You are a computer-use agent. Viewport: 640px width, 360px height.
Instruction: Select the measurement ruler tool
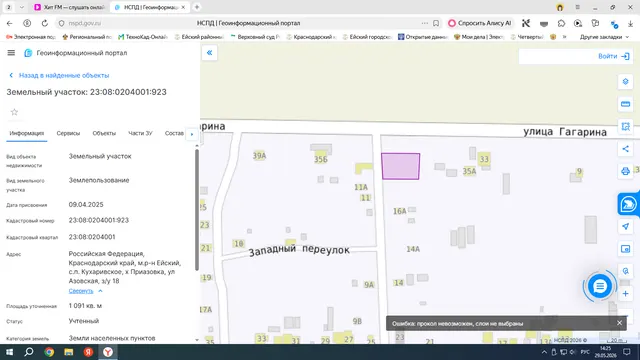click(625, 104)
